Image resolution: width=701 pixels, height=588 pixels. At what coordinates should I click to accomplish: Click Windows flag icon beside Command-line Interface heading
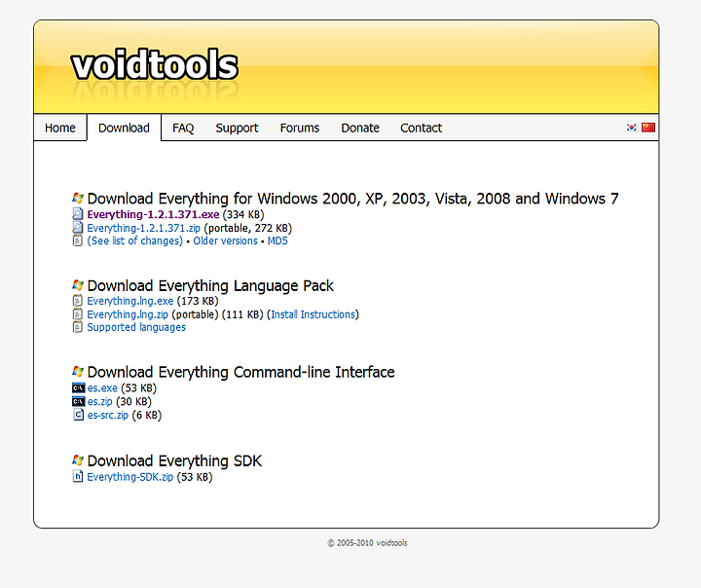click(78, 372)
